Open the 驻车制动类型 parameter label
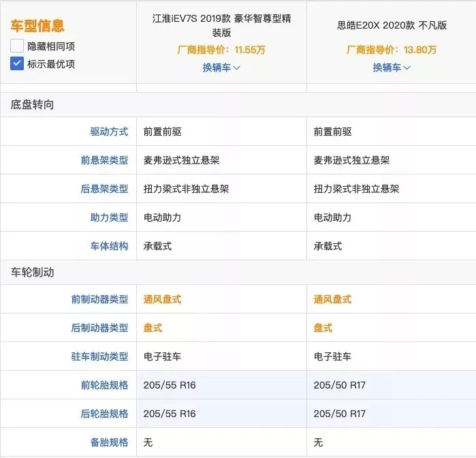Screen dimensions: 476x458 click(99, 356)
